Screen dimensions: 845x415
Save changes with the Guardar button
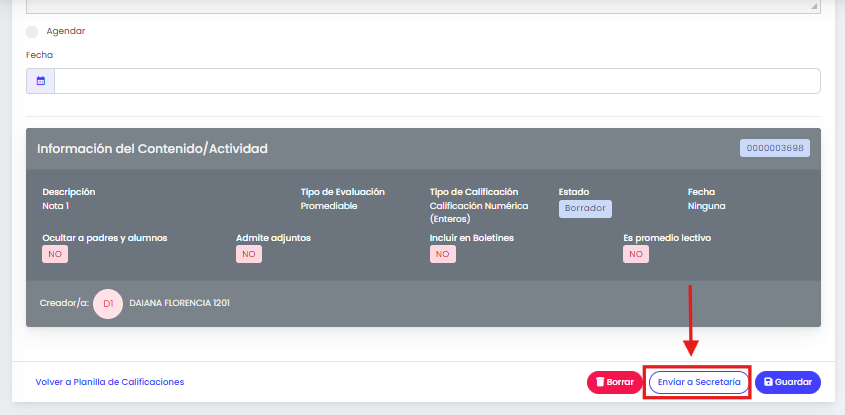[788, 382]
